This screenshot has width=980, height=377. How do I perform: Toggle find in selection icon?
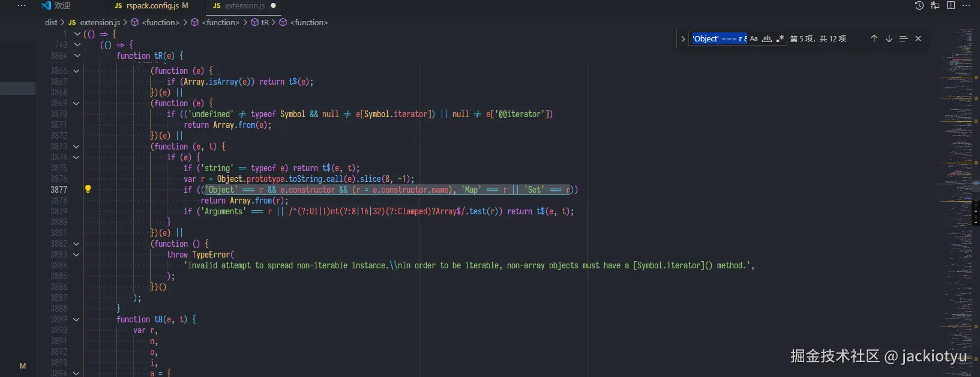pos(903,38)
